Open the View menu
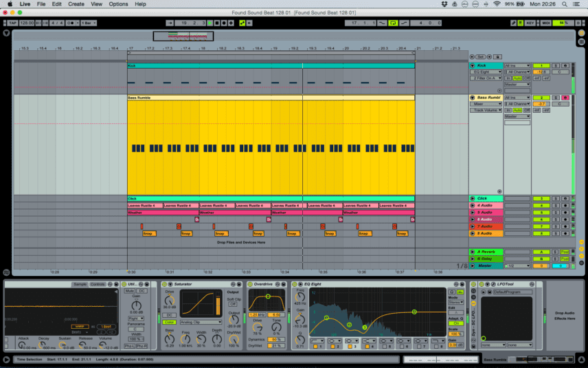 pos(96,4)
